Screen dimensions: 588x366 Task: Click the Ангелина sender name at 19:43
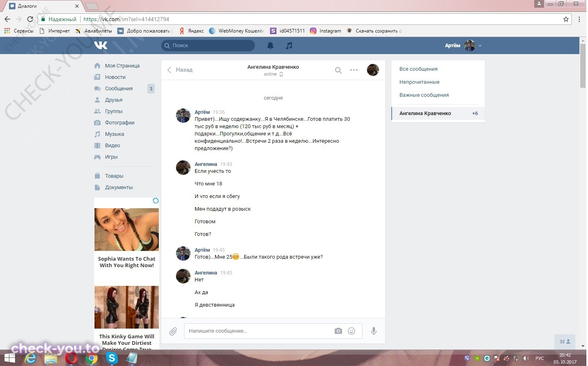pos(206,164)
